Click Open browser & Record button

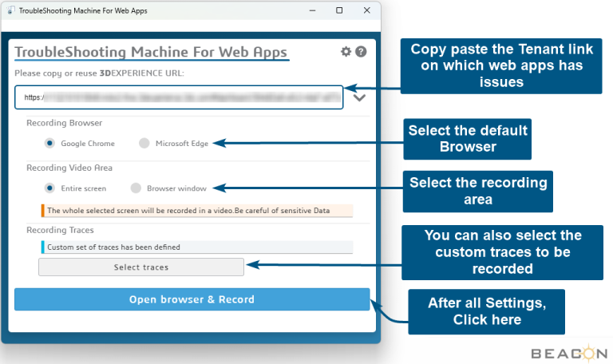click(192, 299)
